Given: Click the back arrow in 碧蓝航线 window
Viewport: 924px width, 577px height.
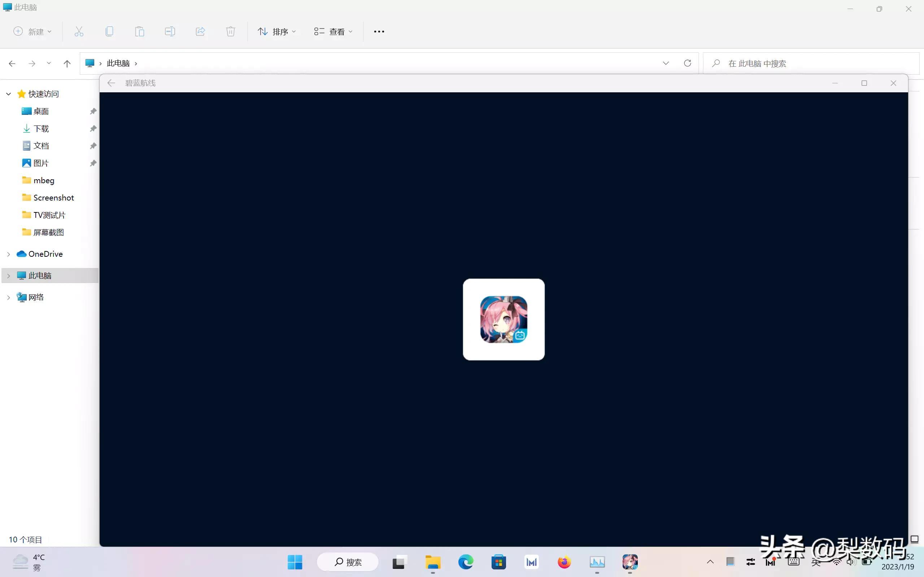Looking at the screenshot, I should tap(111, 83).
